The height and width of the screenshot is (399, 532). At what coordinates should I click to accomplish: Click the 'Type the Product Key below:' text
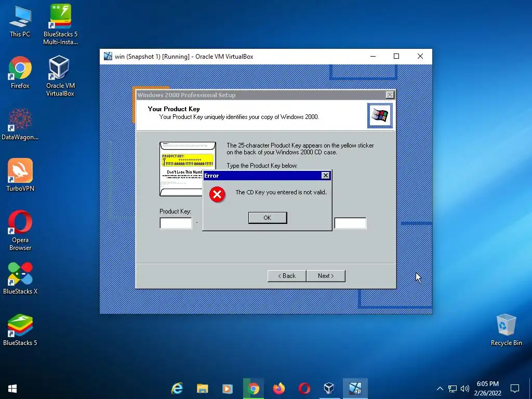point(262,166)
